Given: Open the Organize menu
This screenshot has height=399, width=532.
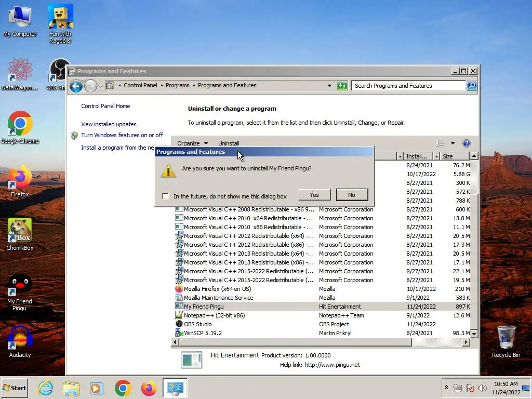Looking at the screenshot, I should click(192, 143).
